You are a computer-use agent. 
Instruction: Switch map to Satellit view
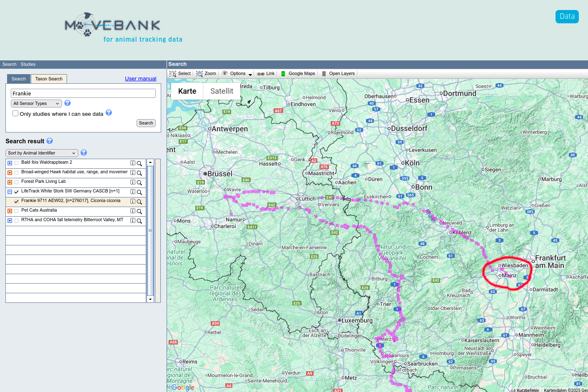(222, 91)
